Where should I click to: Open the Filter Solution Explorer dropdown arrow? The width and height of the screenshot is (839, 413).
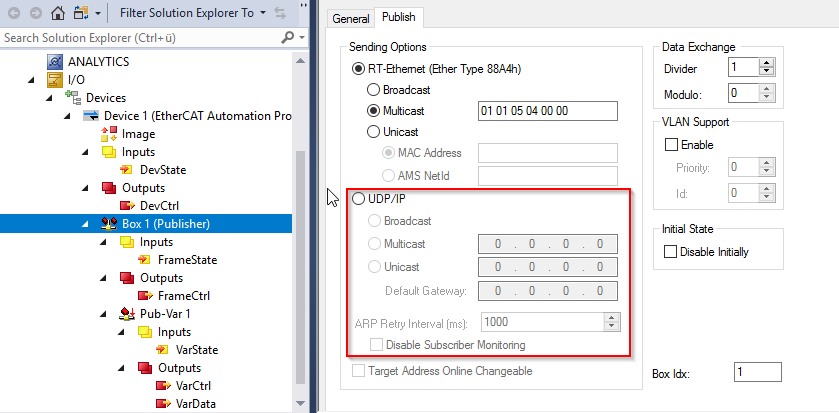click(263, 13)
